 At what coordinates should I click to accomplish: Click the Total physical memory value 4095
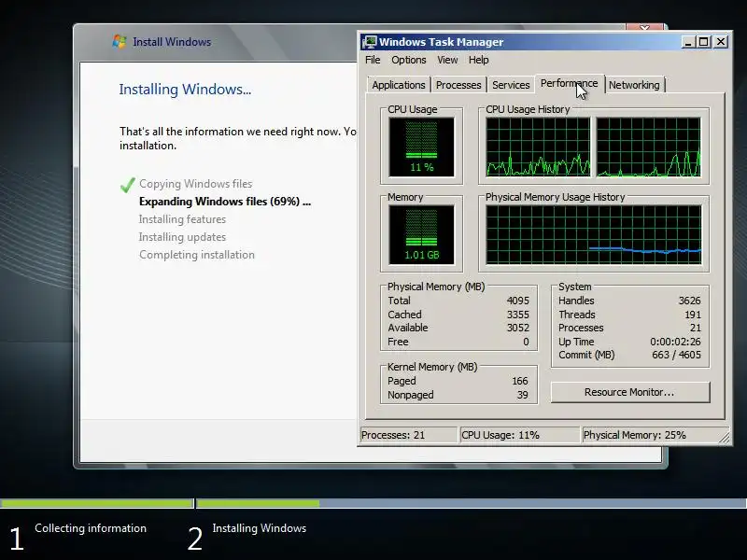pos(518,301)
